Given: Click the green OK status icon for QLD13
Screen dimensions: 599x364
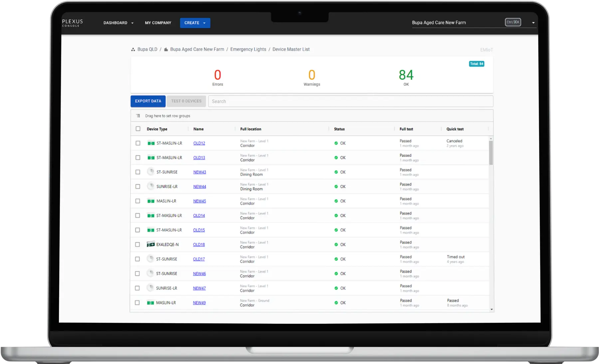Looking at the screenshot, I should [336, 158].
